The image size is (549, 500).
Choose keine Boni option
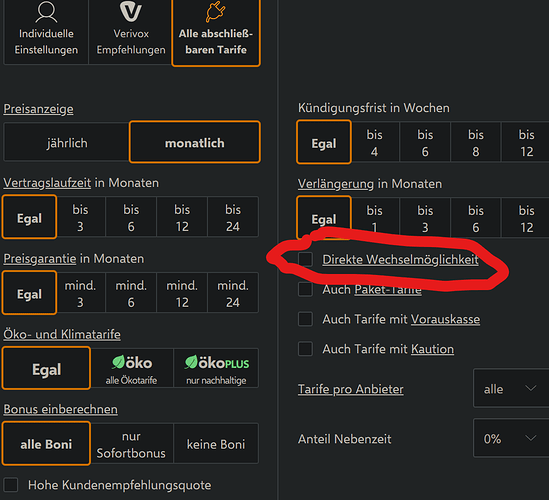216,444
